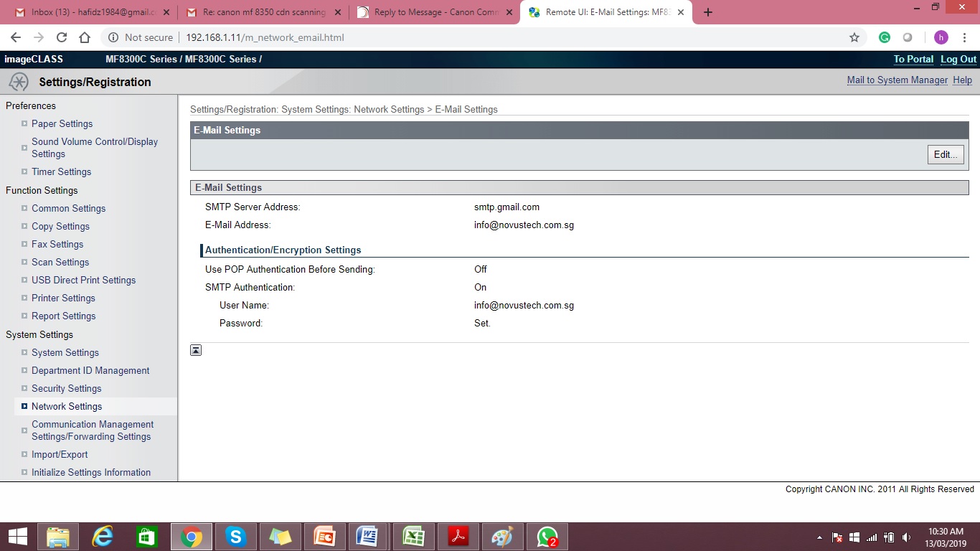Open Word from taskbar

point(368,537)
